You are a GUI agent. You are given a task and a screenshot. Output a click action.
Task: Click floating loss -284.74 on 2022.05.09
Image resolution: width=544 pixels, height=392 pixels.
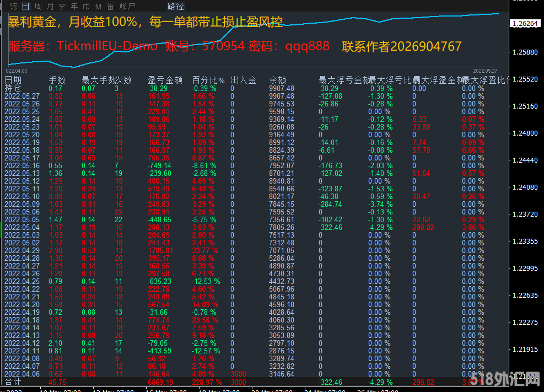pos(330,204)
